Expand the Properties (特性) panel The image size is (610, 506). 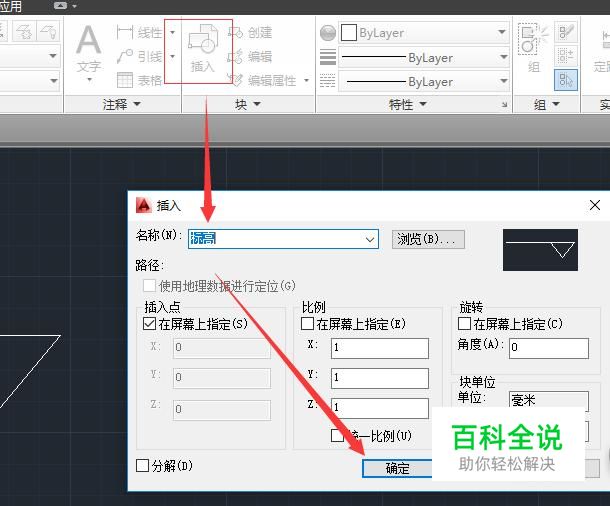pos(408,104)
